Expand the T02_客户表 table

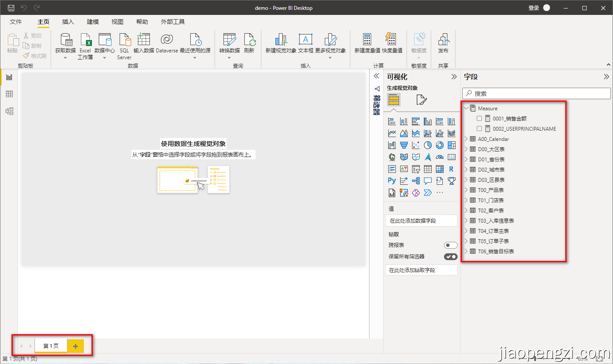click(x=466, y=210)
